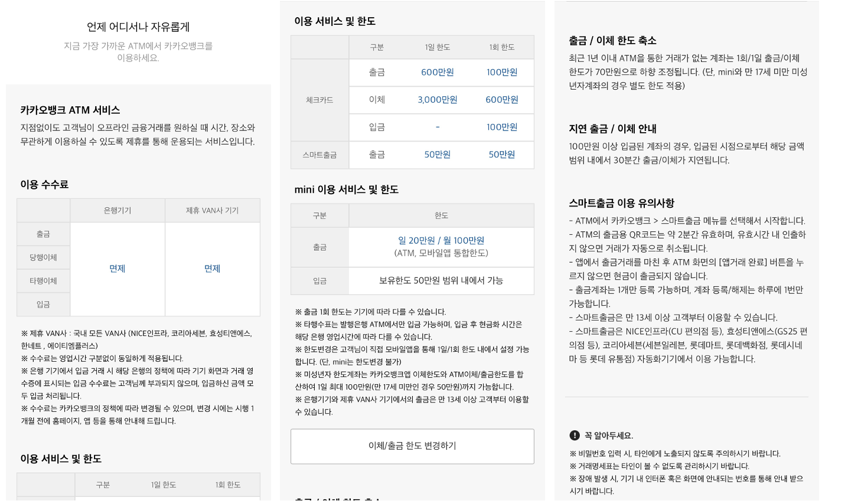Click the 지연 출금 / 이체 안내 heading
Screen dimensions: 848x504
[612, 129]
